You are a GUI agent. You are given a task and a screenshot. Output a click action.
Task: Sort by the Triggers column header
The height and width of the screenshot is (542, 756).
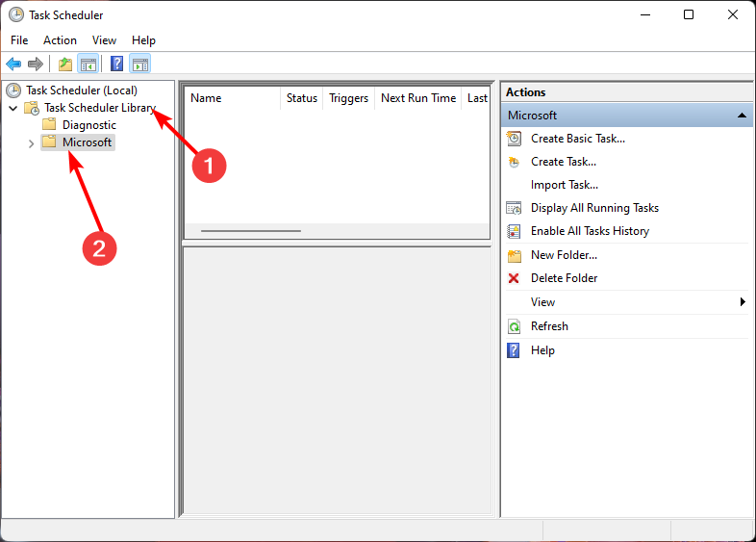click(x=348, y=98)
